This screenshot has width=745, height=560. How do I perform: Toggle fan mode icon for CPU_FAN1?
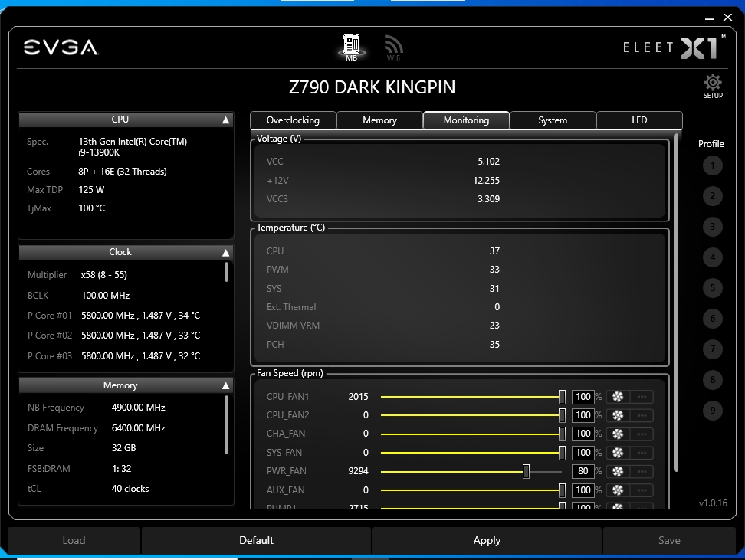[x=618, y=397]
